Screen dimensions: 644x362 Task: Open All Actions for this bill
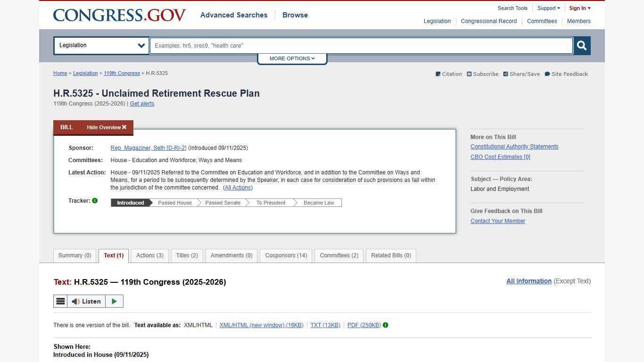point(238,187)
